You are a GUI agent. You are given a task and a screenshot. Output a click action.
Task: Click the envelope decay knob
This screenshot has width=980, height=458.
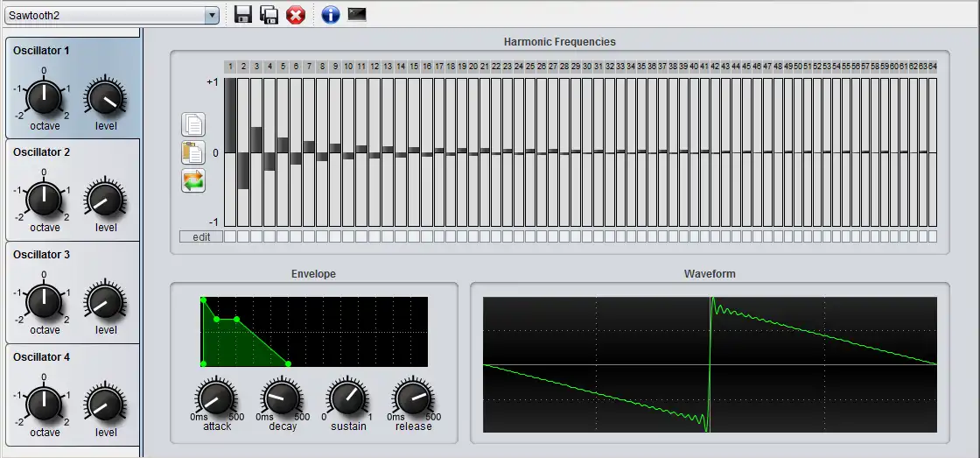pyautogui.click(x=282, y=398)
